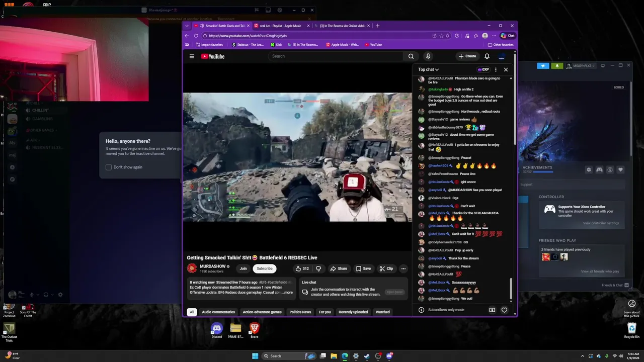
Task: Select the Recently uploaded chip
Action: pos(353,312)
